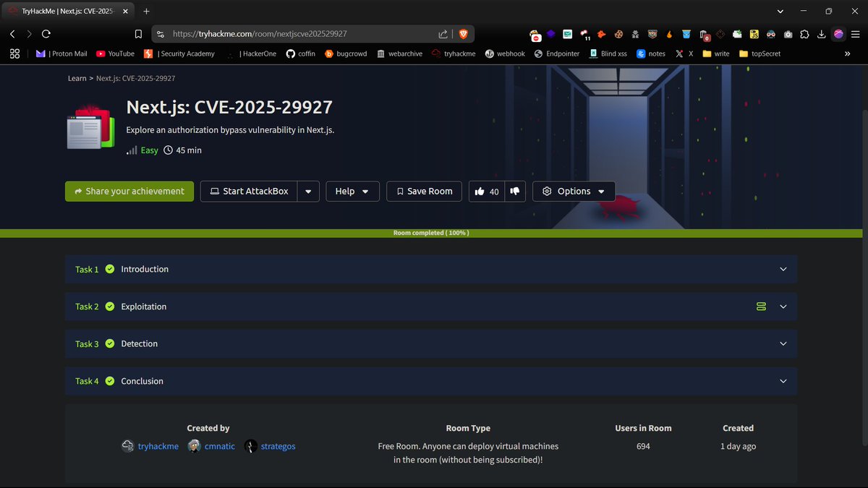Expand Task 2 Exploitation
Image resolution: width=868 pixels, height=488 pixels.
pyautogui.click(x=431, y=307)
